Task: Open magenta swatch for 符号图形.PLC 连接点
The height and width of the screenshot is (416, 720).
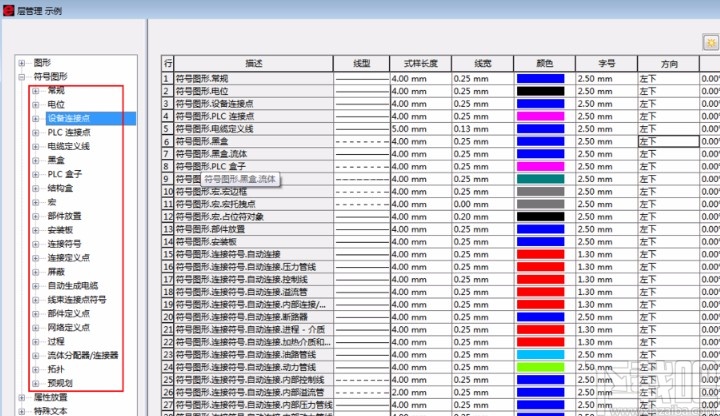Action: tap(540, 116)
